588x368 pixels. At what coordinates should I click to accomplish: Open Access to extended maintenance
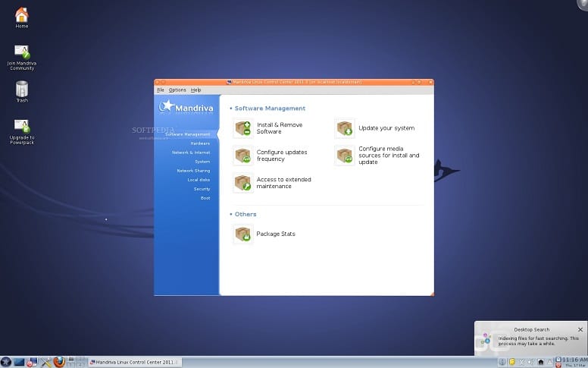(x=272, y=183)
